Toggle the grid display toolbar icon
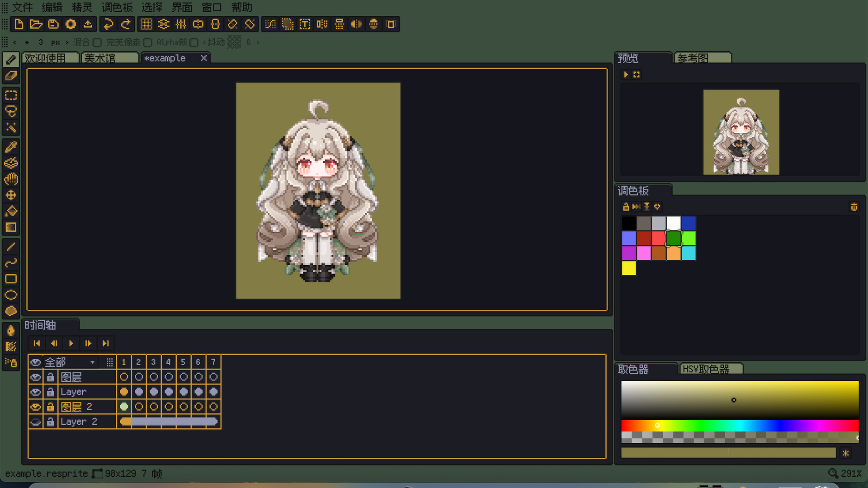This screenshot has width=868, height=488. (146, 24)
